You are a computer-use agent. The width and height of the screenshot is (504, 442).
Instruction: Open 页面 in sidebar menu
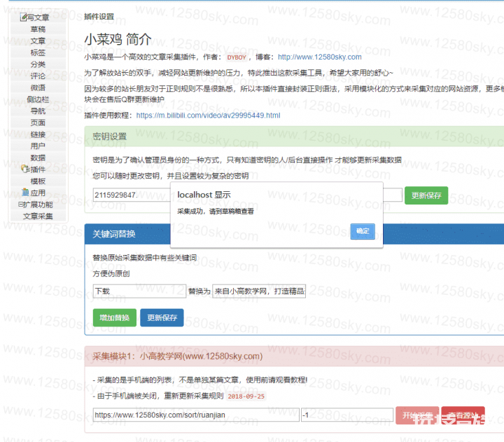pos(38,123)
